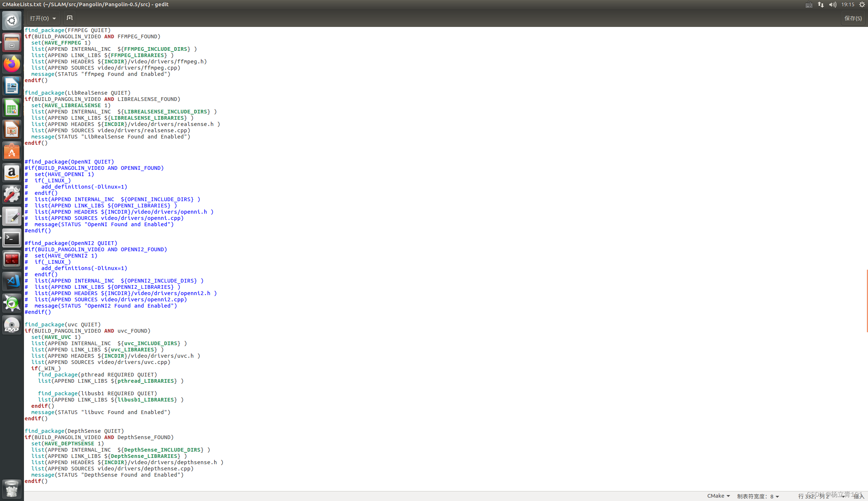This screenshot has height=501, width=868.
Task: Click the vertical scrollbar handle
Action: pos(867,301)
